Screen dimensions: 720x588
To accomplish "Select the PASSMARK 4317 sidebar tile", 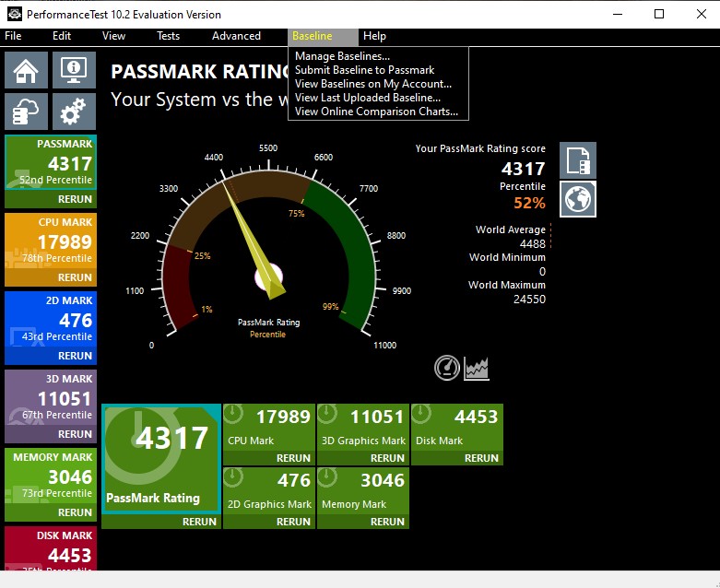I will click(51, 162).
